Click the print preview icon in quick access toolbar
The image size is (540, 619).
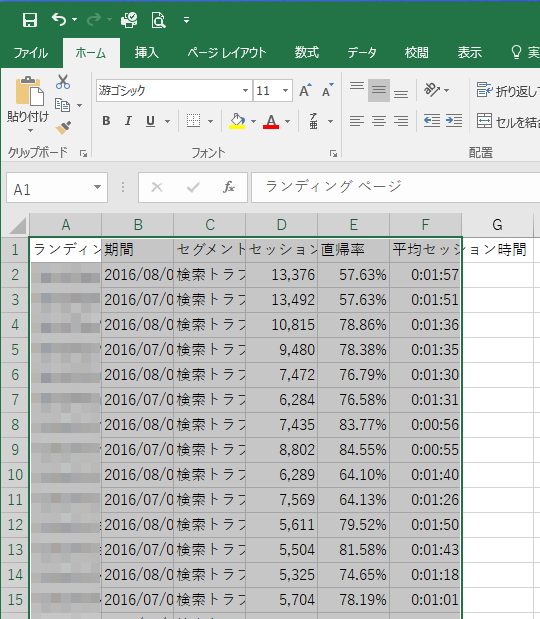pyautogui.click(x=158, y=20)
